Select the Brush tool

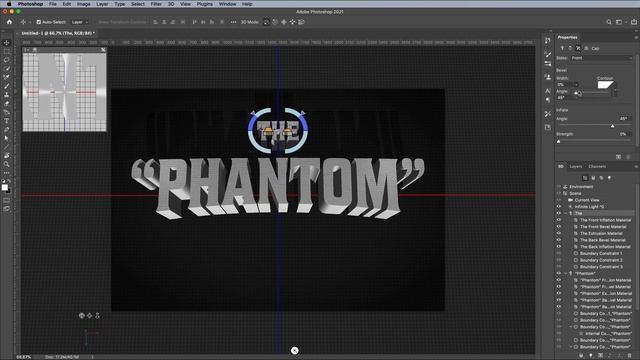click(7, 86)
